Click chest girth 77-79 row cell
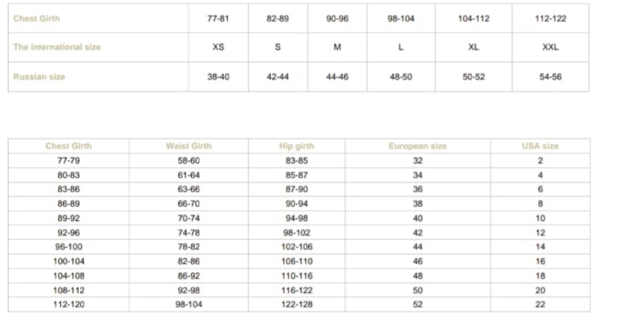Image resolution: width=644 pixels, height=313 pixels. 69,160
